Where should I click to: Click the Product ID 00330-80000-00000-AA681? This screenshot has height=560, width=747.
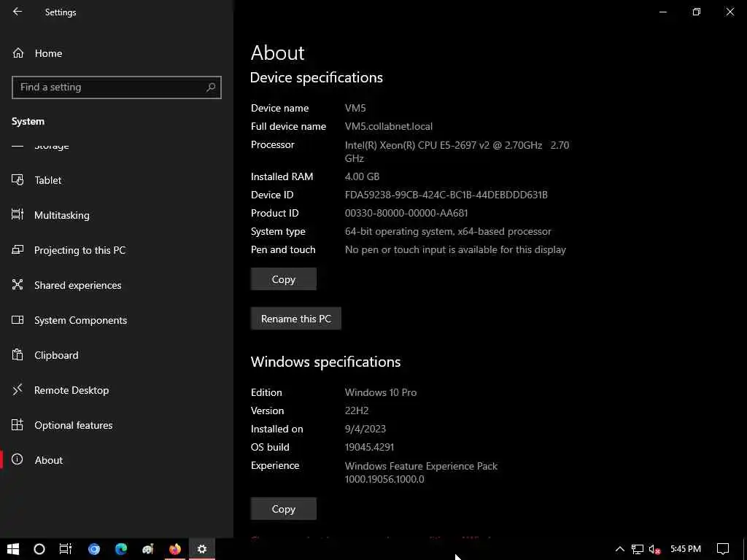point(406,214)
